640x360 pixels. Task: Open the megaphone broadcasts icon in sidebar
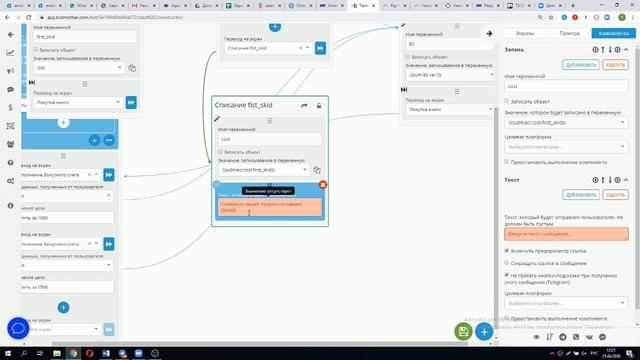pos(11,71)
